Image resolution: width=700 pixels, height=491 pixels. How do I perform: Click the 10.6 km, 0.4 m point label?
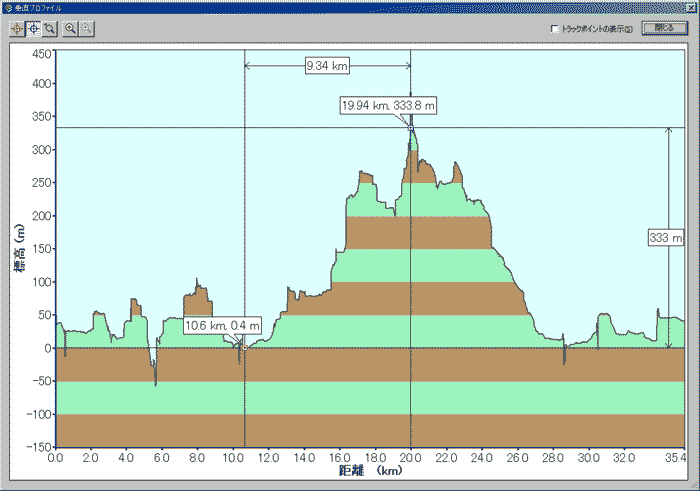(x=223, y=325)
